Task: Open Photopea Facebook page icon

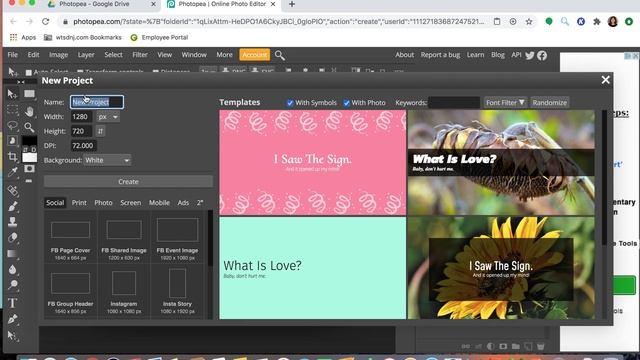Action: click(542, 56)
